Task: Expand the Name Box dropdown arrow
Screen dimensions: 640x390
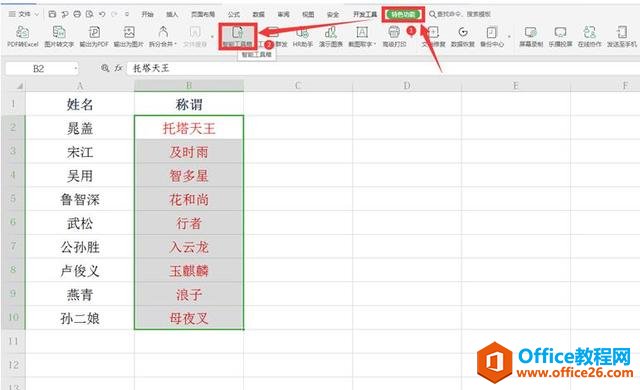Action: [76, 69]
